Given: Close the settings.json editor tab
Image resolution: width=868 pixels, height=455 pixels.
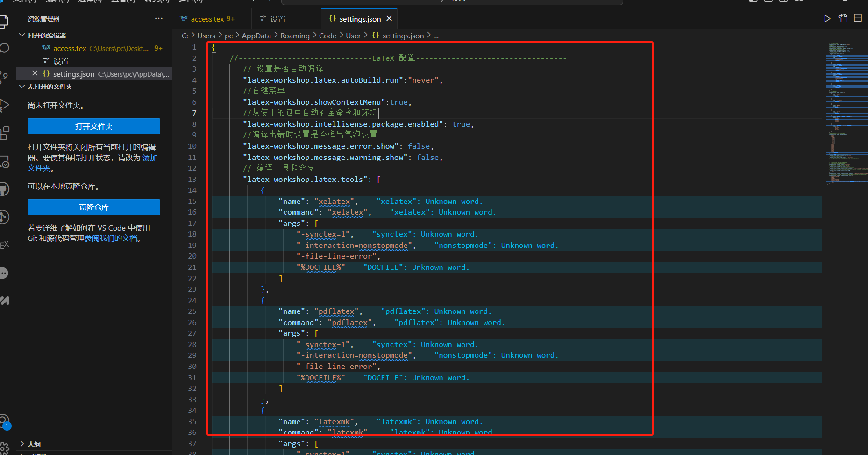Looking at the screenshot, I should click(389, 19).
